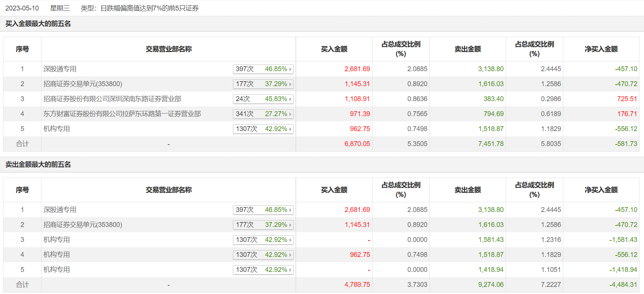The width and height of the screenshot is (644, 294).
Task: Open 东方财富证券 拉萨东环路第一证券营业部 link
Action: click(x=122, y=114)
